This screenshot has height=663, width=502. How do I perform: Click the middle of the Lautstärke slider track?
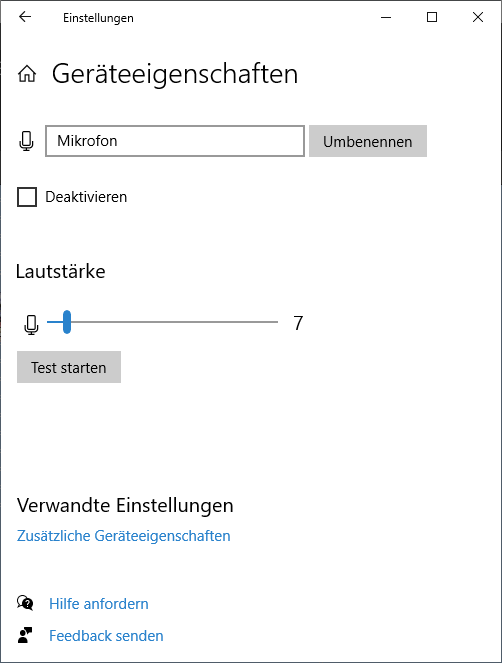(x=162, y=322)
